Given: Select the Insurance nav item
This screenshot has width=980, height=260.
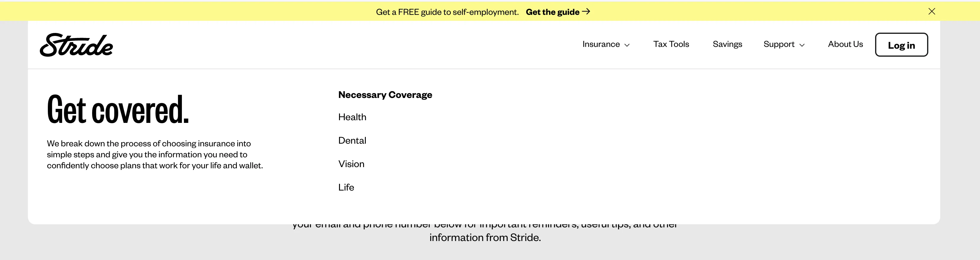Looking at the screenshot, I should [x=601, y=44].
